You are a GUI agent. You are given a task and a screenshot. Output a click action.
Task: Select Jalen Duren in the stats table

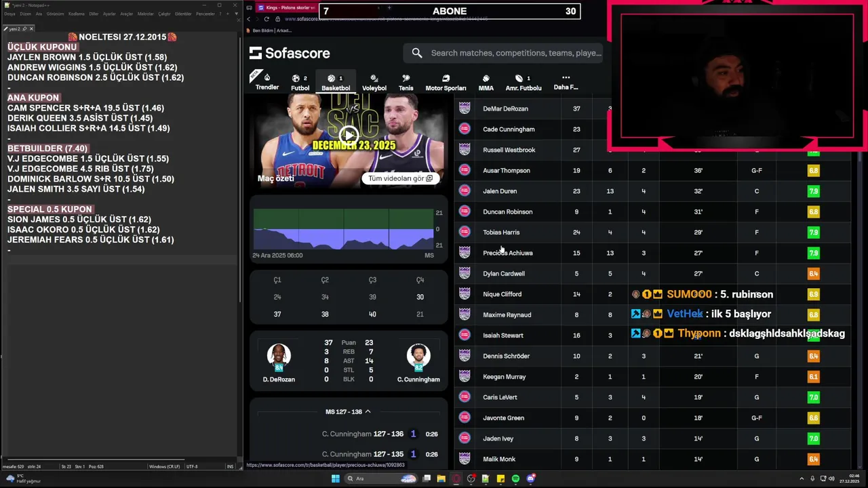point(500,191)
